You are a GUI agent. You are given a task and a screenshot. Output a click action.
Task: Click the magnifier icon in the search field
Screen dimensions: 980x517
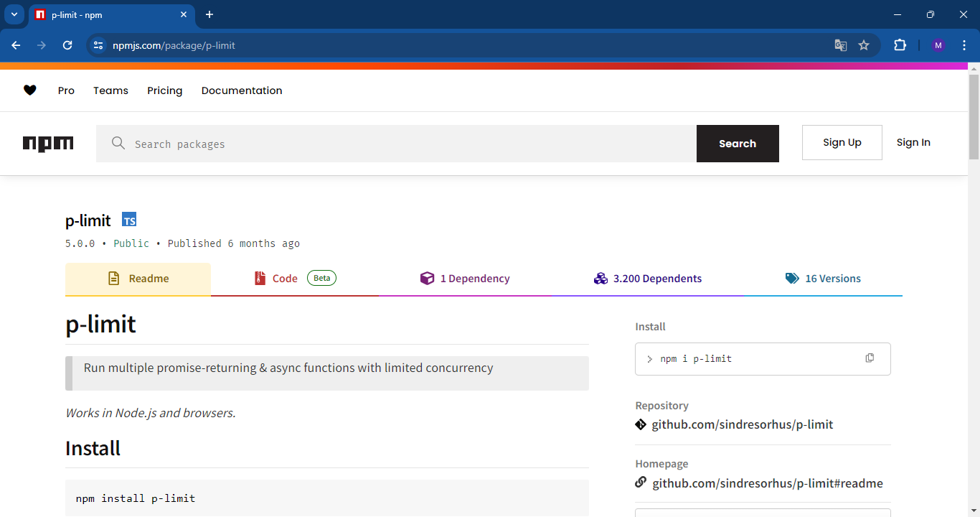coord(118,143)
